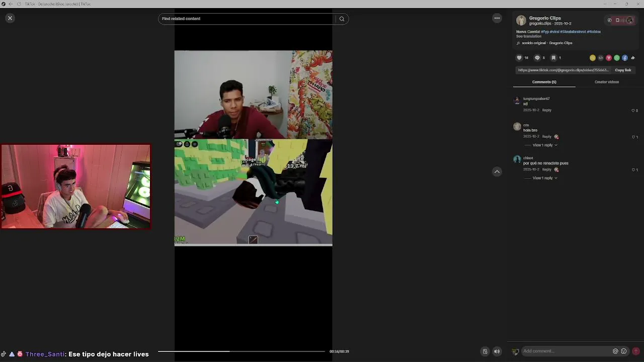Go back using the browser back arrow
Image resolution: width=644 pixels, height=362 pixels.
coord(11,4)
